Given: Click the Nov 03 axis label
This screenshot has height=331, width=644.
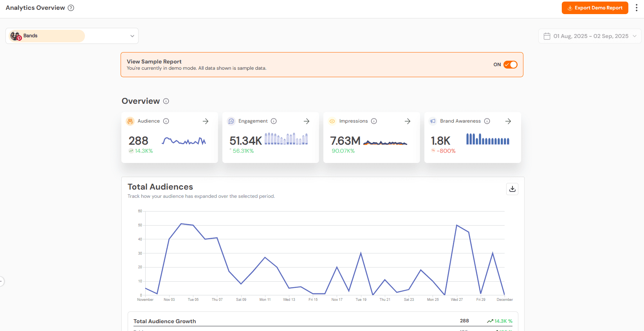Looking at the screenshot, I should [x=169, y=300].
